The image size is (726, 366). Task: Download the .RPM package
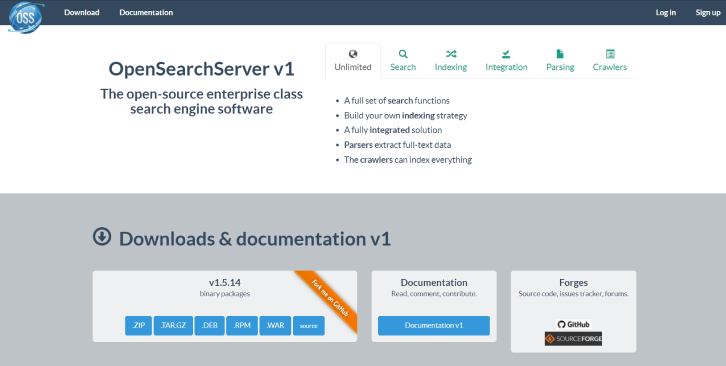242,326
